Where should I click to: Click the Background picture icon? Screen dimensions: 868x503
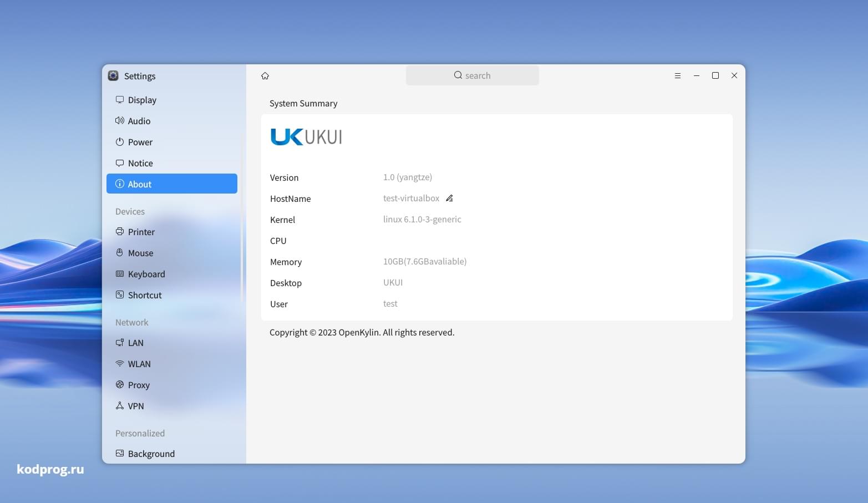coord(119,454)
